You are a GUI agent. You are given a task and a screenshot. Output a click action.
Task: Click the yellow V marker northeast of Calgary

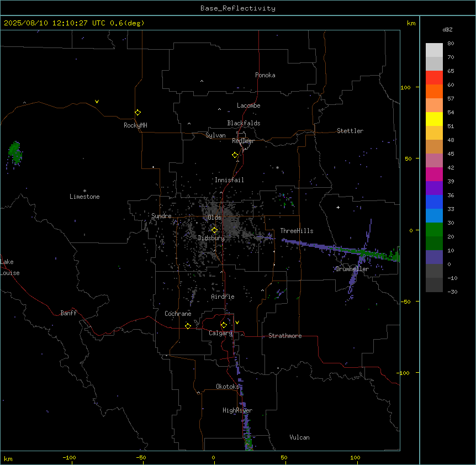tap(237, 323)
